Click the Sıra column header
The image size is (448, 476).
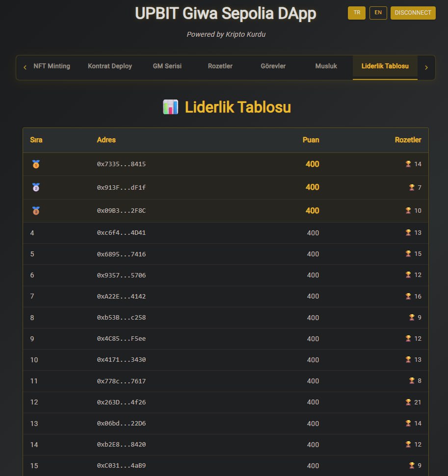click(x=36, y=140)
